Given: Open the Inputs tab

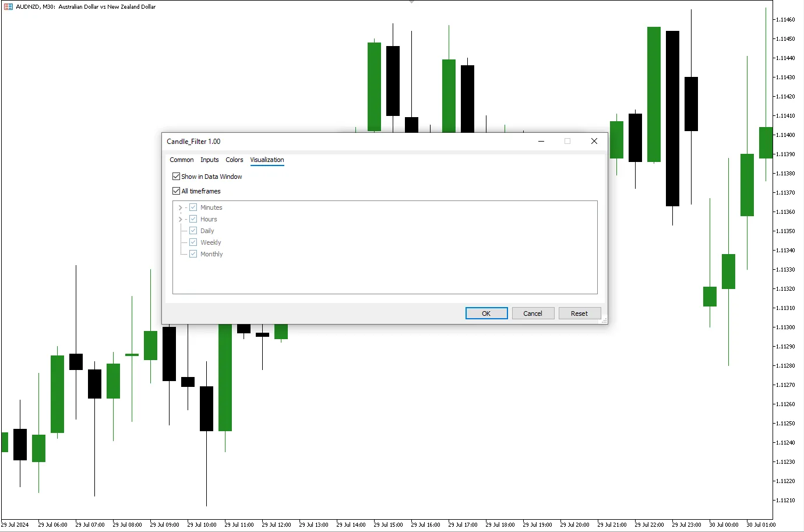Looking at the screenshot, I should pyautogui.click(x=210, y=160).
